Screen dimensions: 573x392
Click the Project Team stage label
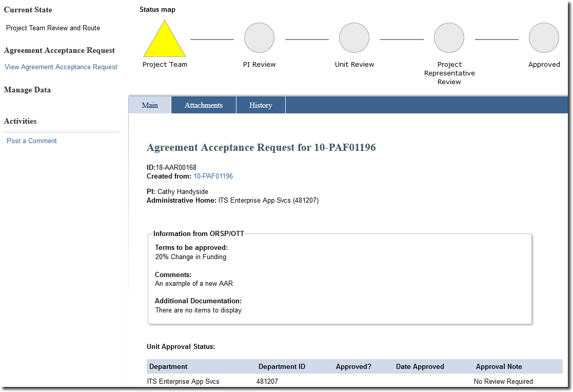coord(165,64)
